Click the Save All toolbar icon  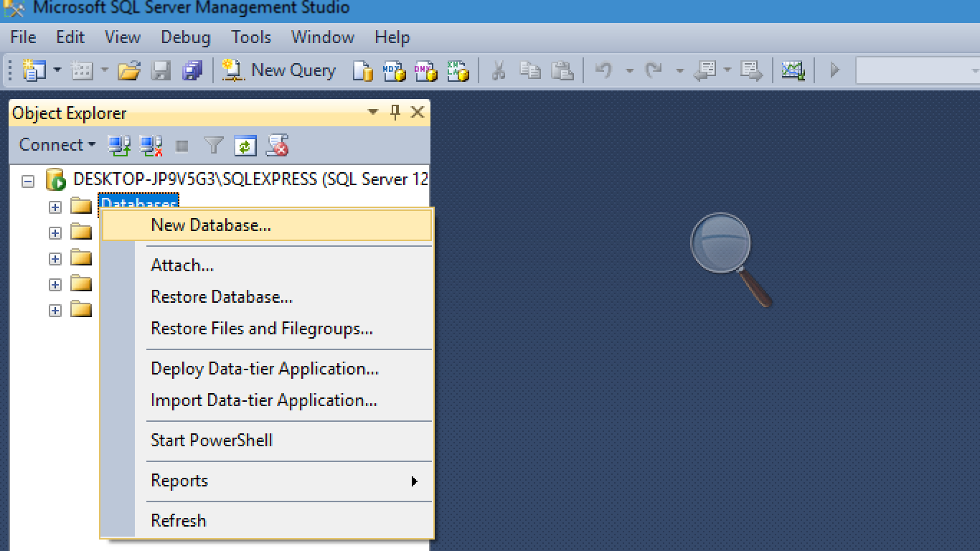coord(192,70)
